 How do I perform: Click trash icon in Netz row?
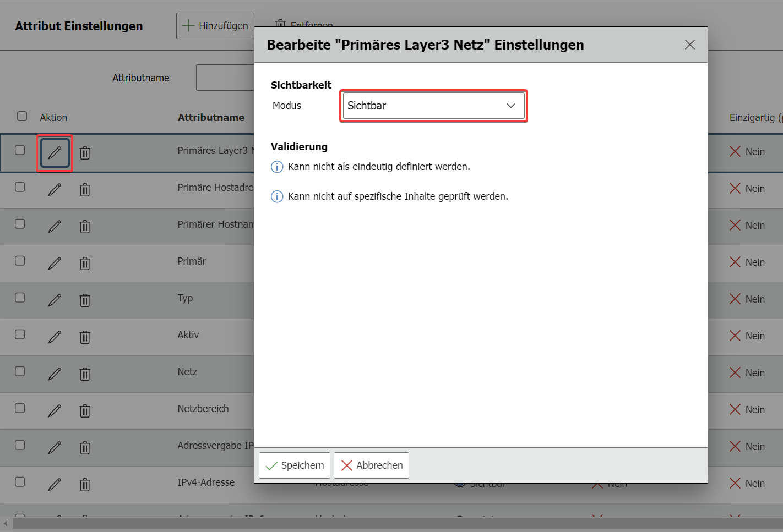(85, 374)
